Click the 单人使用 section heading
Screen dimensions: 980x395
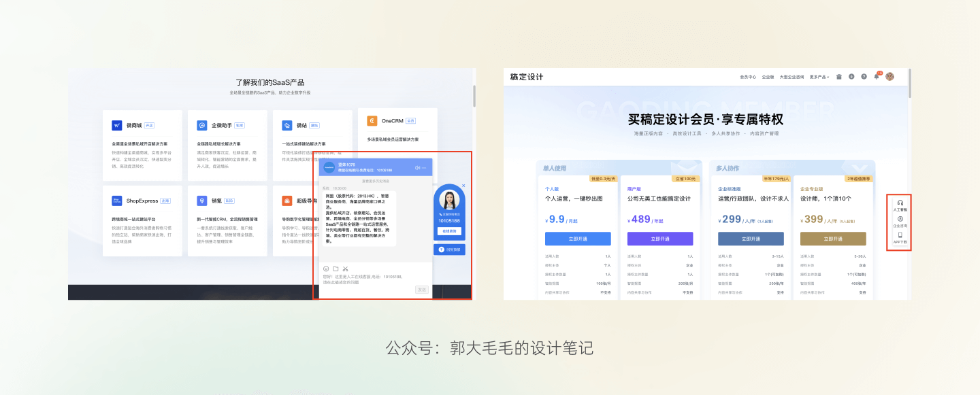(555, 168)
